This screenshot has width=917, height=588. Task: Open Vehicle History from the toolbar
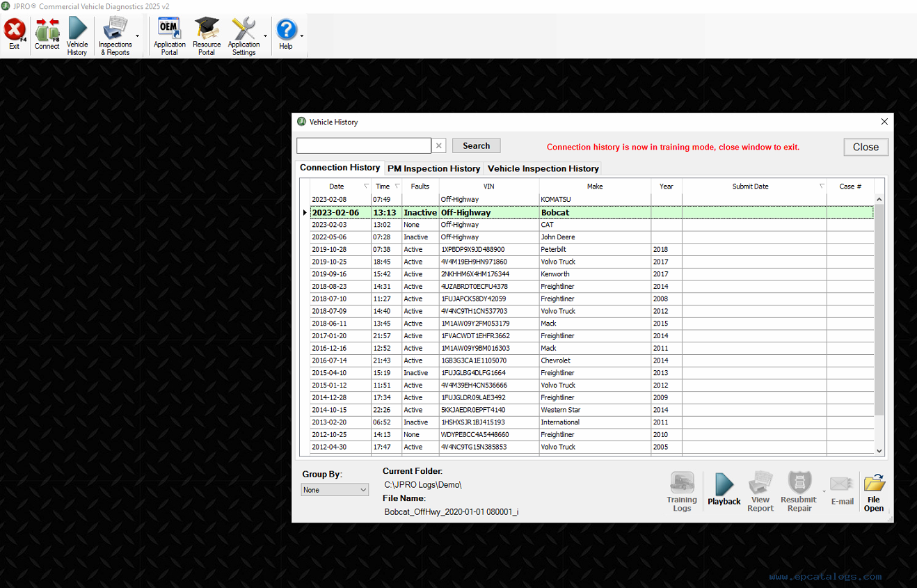point(77,36)
